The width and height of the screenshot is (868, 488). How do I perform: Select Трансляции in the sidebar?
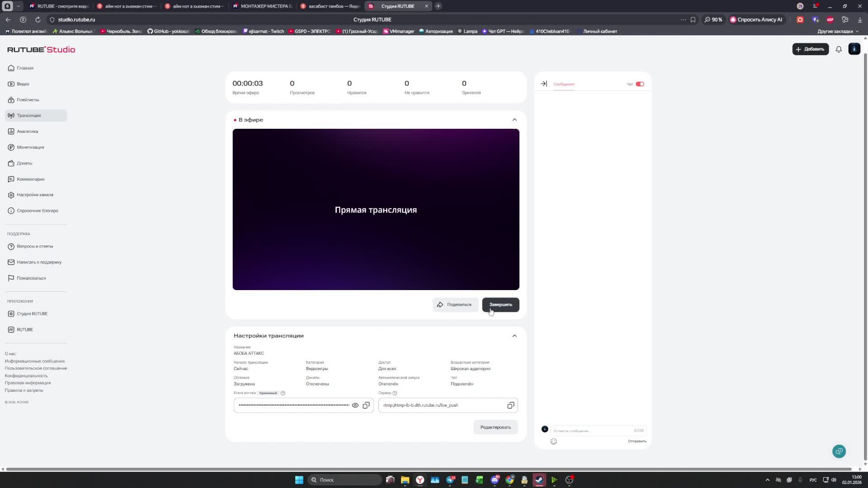(36, 116)
